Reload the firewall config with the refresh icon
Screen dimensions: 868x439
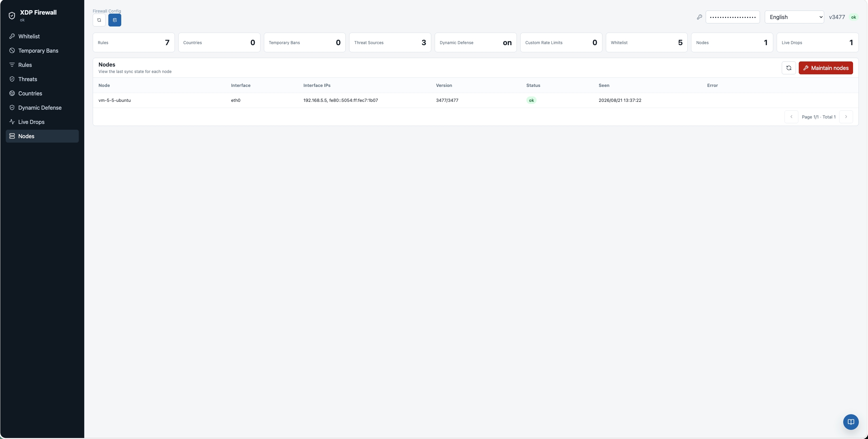(x=99, y=20)
